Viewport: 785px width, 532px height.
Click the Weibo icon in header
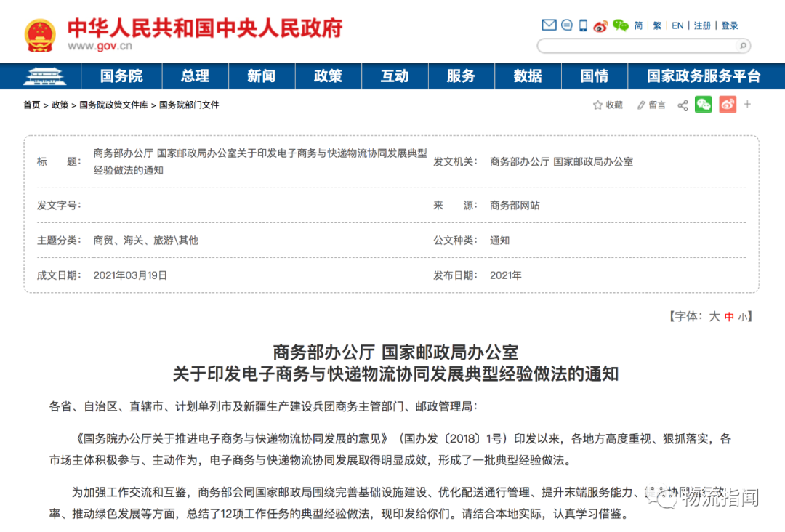[600, 25]
